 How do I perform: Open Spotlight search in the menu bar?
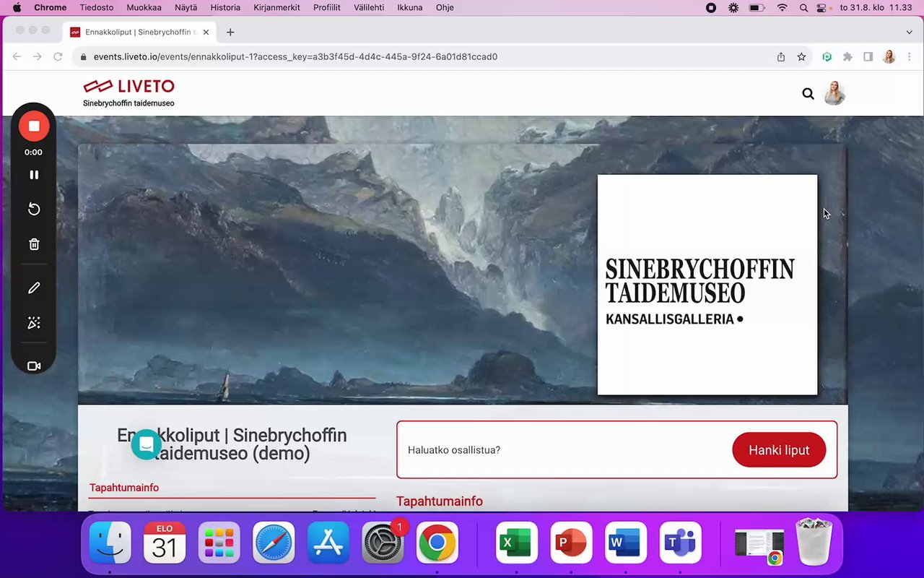[x=803, y=7]
